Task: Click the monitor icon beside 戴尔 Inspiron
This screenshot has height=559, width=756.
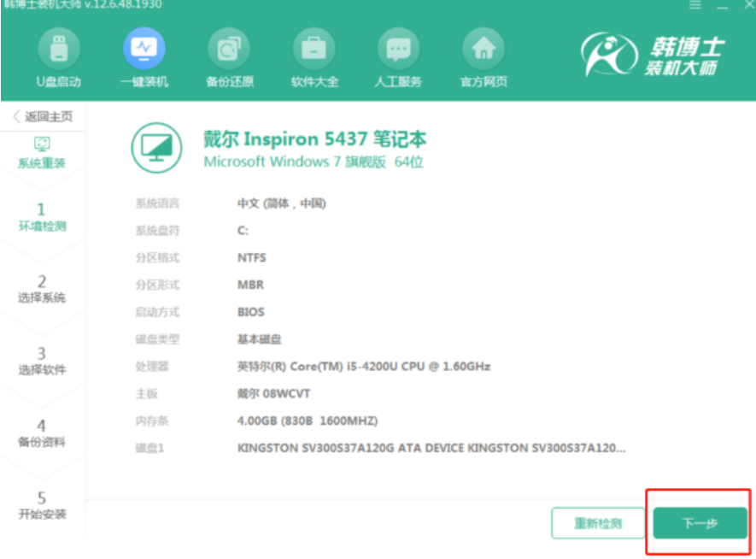Action: (156, 148)
